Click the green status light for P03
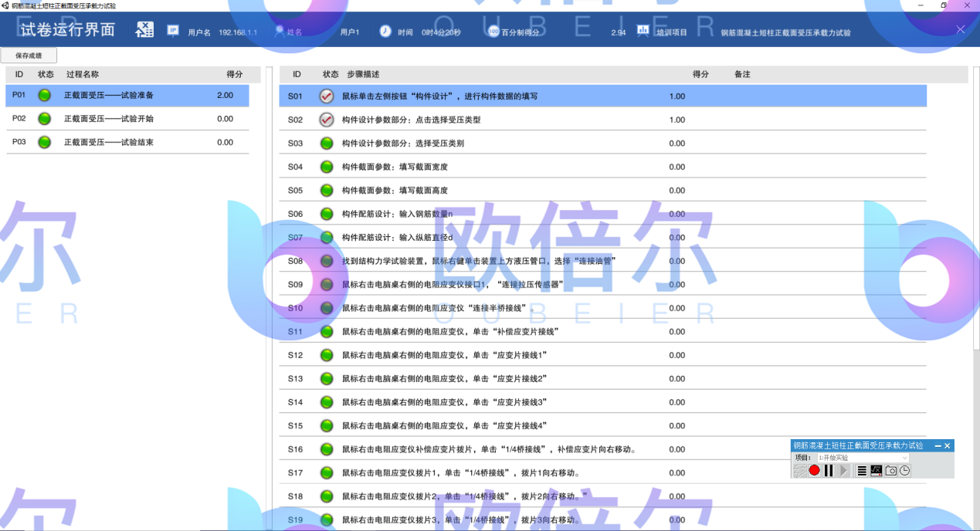The image size is (980, 531). tap(45, 142)
